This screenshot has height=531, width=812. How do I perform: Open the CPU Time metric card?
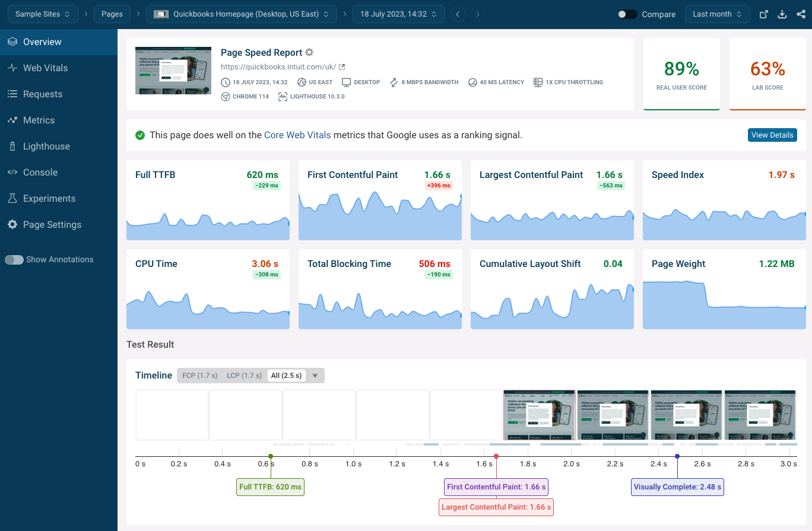tap(208, 289)
